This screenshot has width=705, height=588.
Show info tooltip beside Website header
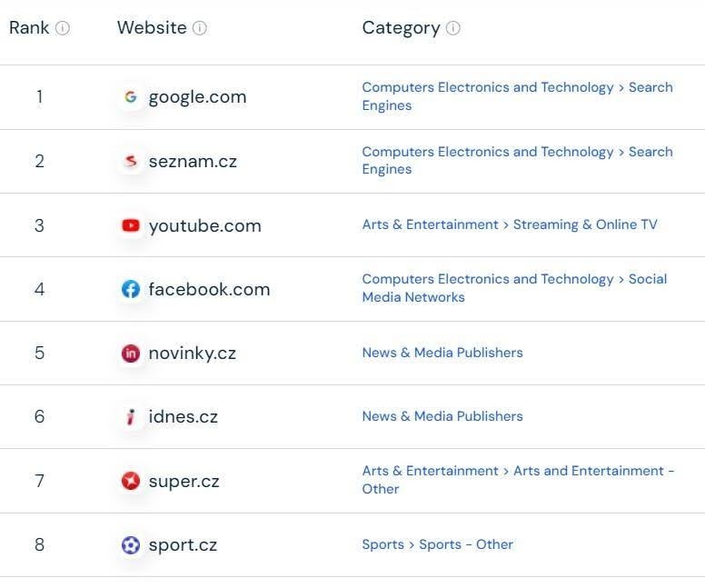200,28
